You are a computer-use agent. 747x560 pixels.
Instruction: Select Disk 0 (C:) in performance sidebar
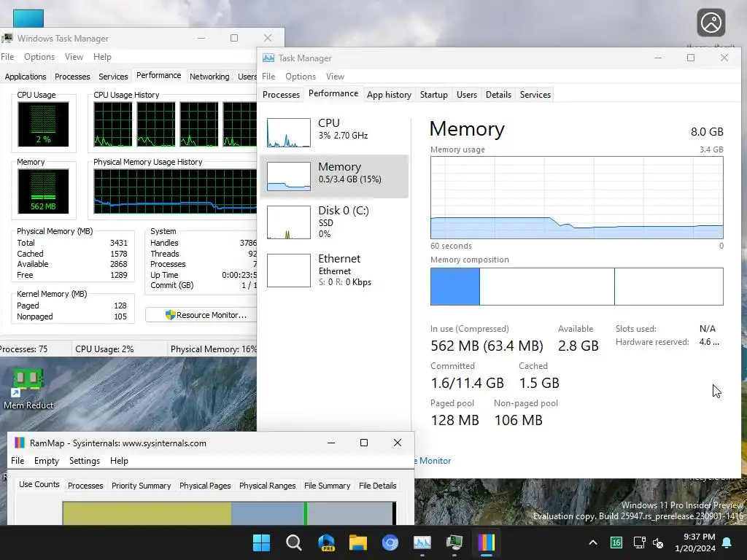[334, 222]
